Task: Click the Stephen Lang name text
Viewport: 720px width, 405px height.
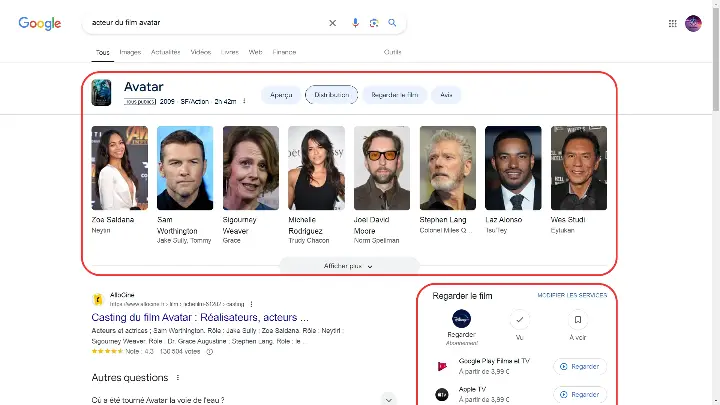Action: 443,219
